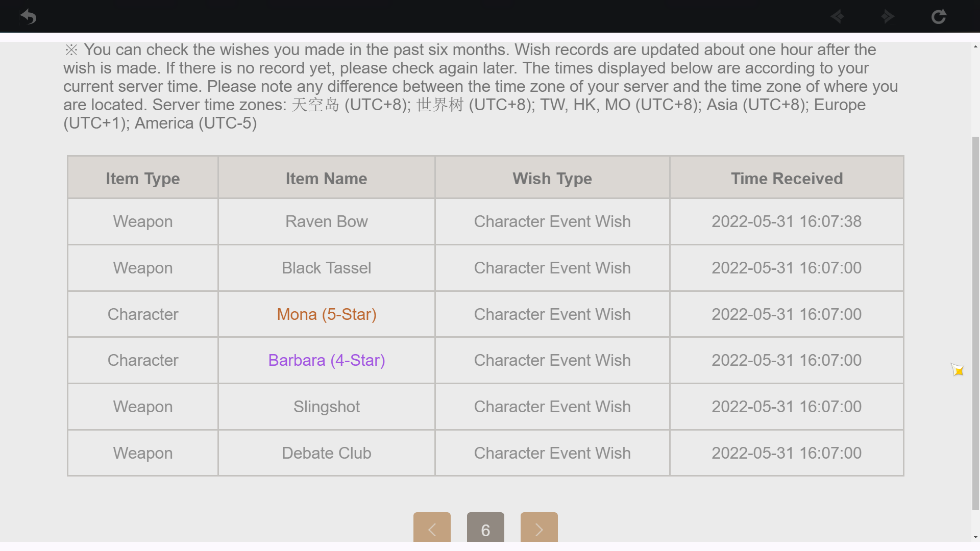The image size is (980, 551).
Task: Click the Slingshot table cell
Action: (327, 407)
